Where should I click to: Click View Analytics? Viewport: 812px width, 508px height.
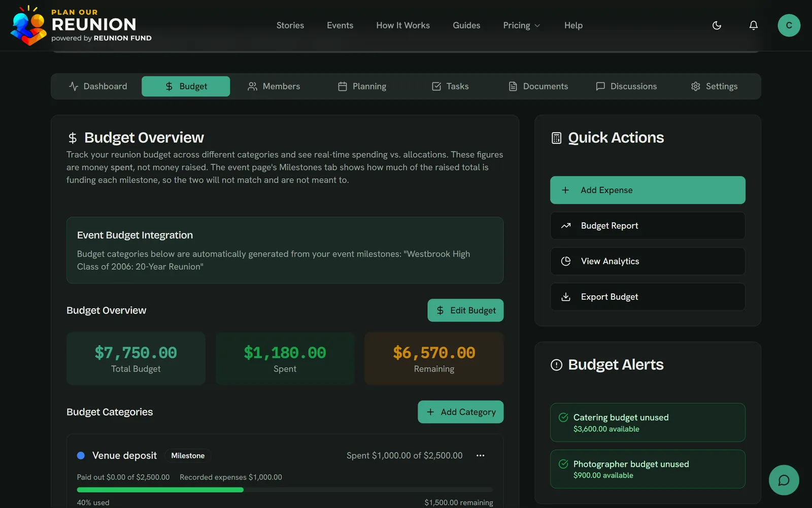tap(648, 261)
